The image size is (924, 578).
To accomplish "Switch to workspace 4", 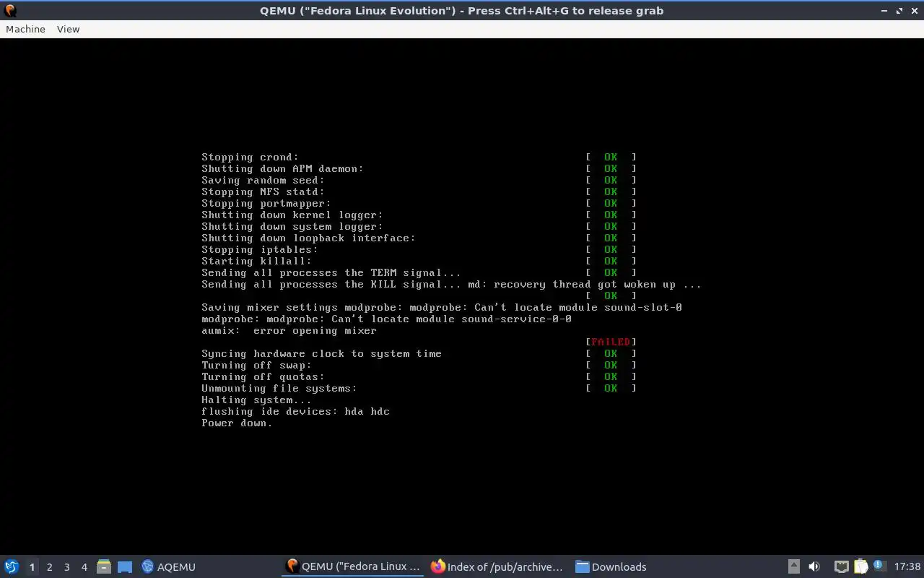I will pyautogui.click(x=84, y=567).
